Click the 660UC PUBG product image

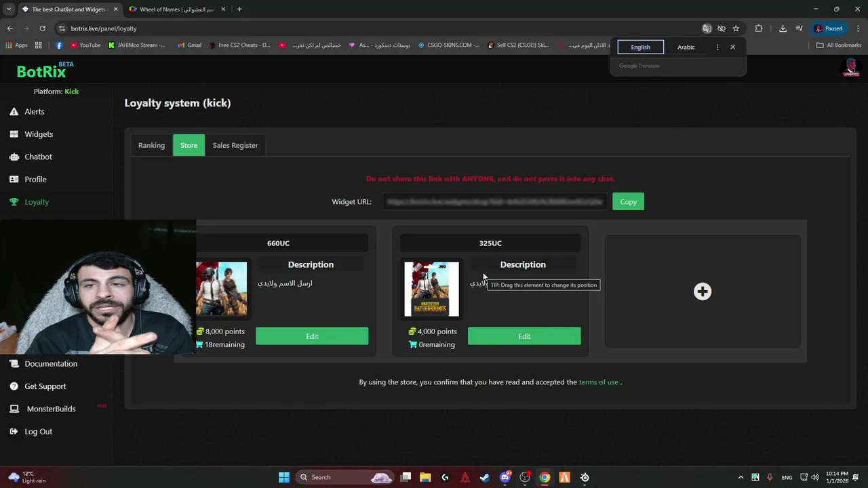click(x=222, y=289)
